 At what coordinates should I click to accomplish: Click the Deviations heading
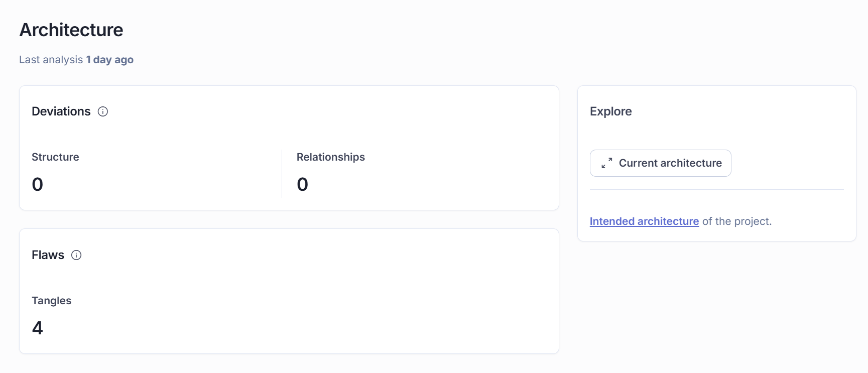click(x=61, y=111)
